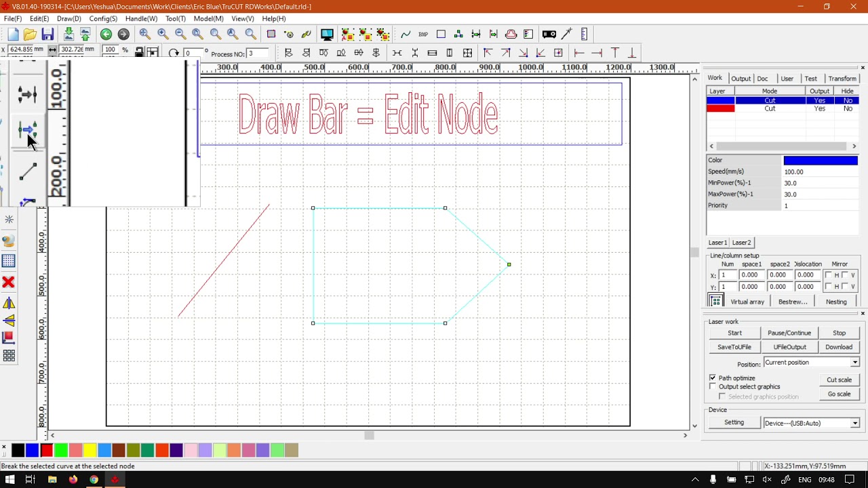Viewport: 868px width, 488px height.
Task: Zoom in with the plus magnifier icon
Action: pos(163,35)
